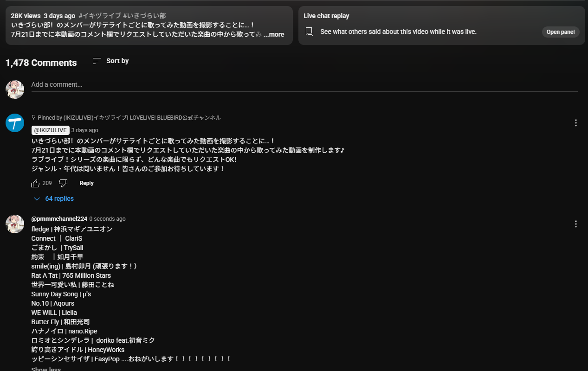588x371 pixels.
Task: Dislike the pinned IKIZULIVE comment
Action: tap(64, 183)
